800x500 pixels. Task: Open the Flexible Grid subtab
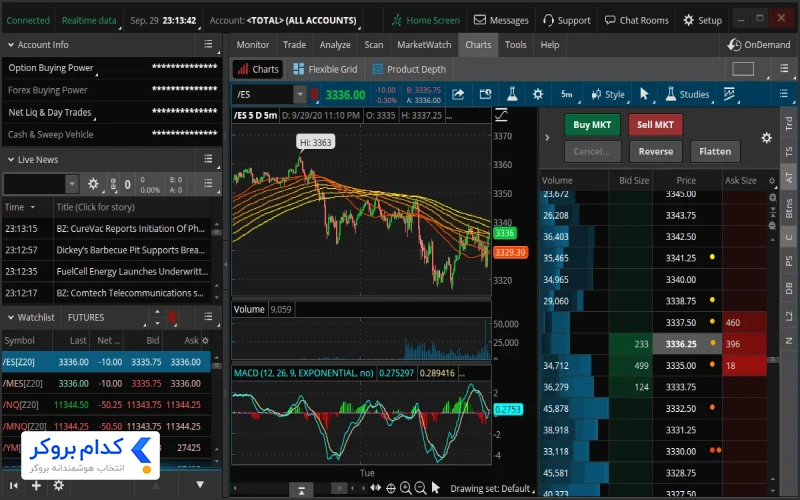[326, 69]
